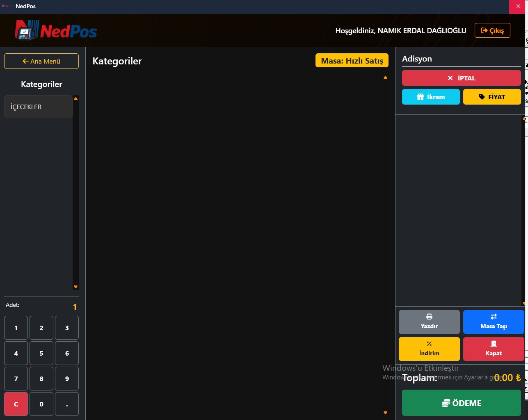Tap keypad digit 3

(x=67, y=328)
